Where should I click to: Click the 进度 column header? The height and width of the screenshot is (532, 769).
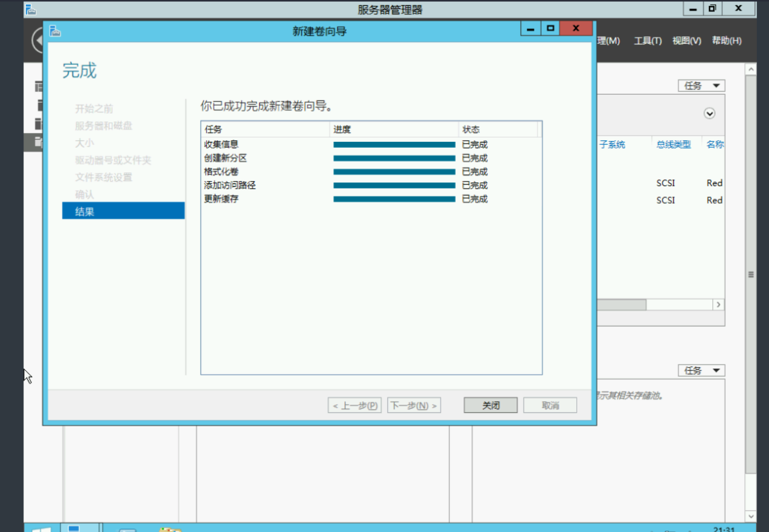(394, 129)
